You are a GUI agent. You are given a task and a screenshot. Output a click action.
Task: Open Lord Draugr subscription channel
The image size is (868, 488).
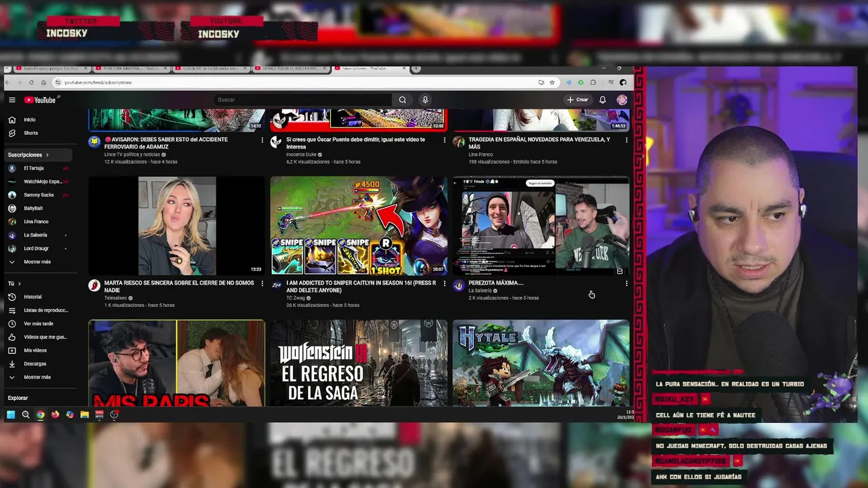(39, 248)
